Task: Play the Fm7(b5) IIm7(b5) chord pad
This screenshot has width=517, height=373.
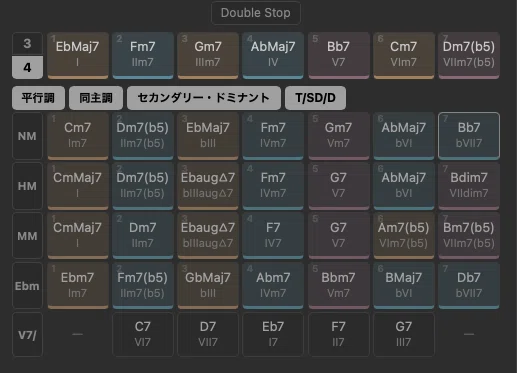Action: point(143,286)
